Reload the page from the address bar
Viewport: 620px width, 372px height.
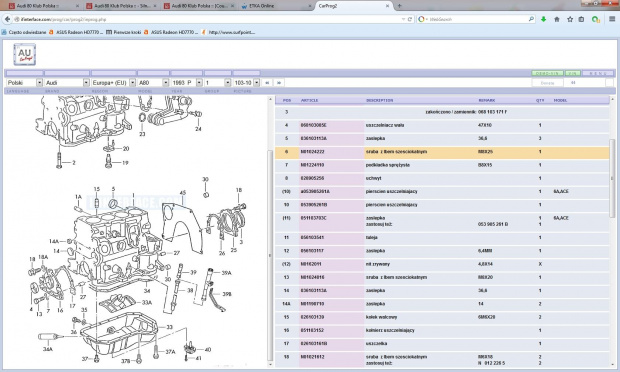(410, 19)
